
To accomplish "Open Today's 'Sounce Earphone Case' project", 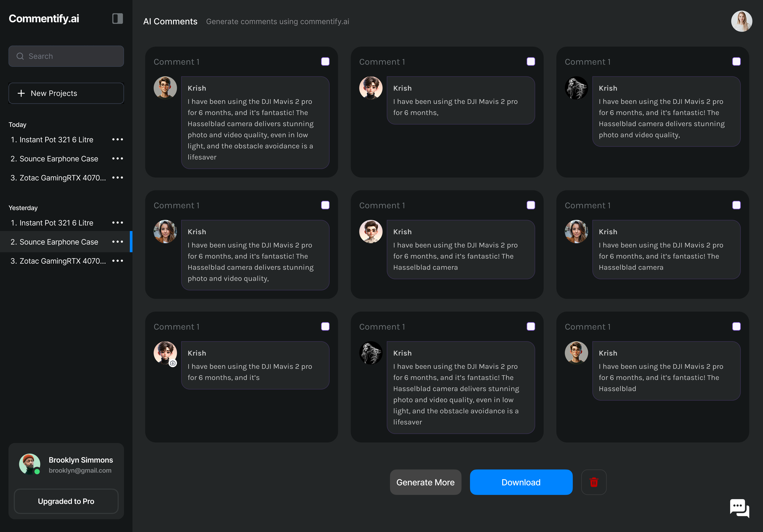I will coord(54,159).
